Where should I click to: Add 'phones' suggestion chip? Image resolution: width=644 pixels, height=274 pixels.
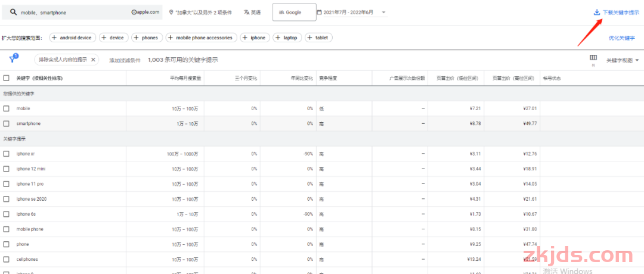147,38
